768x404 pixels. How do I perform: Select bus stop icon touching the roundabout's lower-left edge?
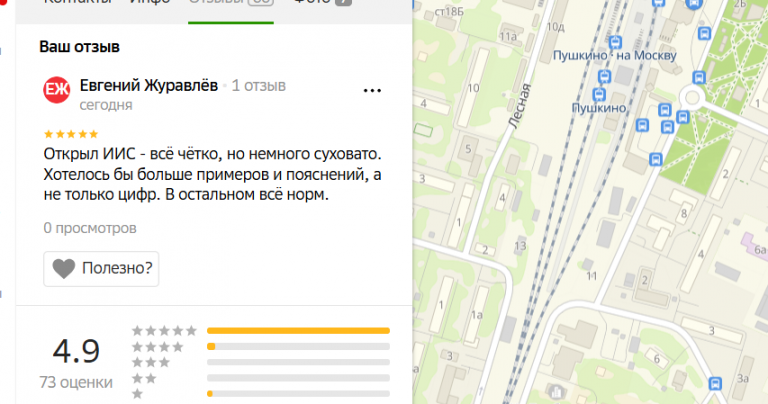point(683,117)
